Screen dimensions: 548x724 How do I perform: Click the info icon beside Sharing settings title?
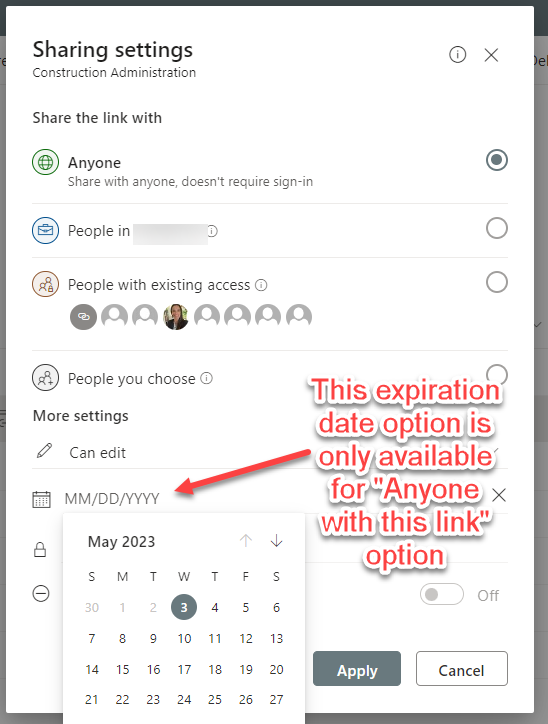(x=457, y=54)
